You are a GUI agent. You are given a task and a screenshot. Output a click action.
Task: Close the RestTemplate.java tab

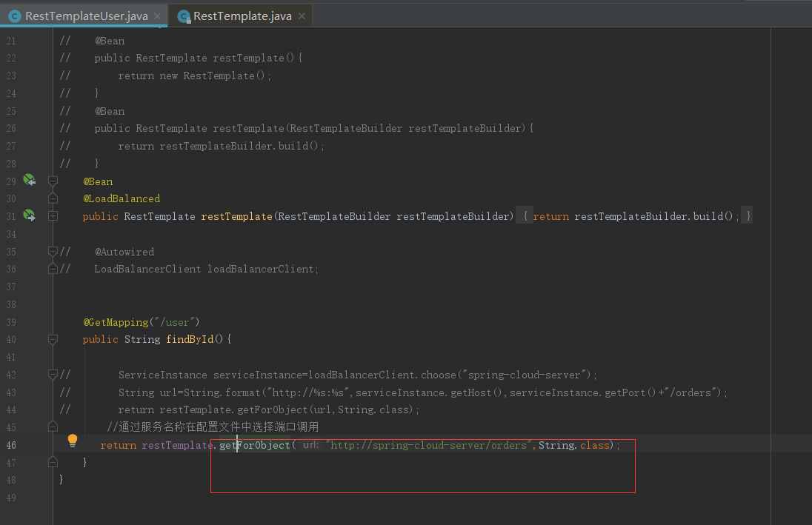(302, 16)
